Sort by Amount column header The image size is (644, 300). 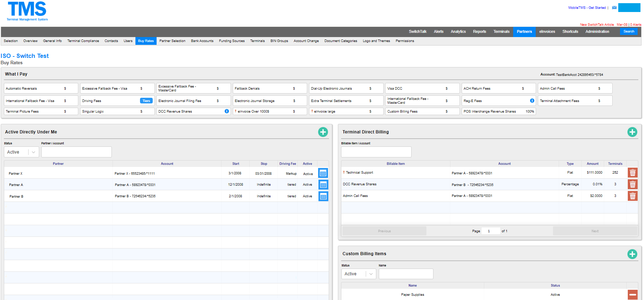click(593, 164)
